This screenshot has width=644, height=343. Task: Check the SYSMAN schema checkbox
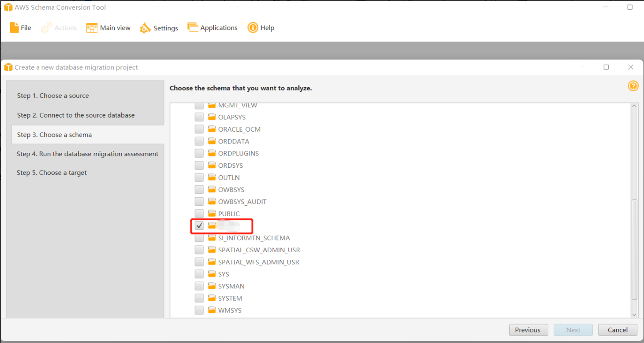(x=199, y=286)
